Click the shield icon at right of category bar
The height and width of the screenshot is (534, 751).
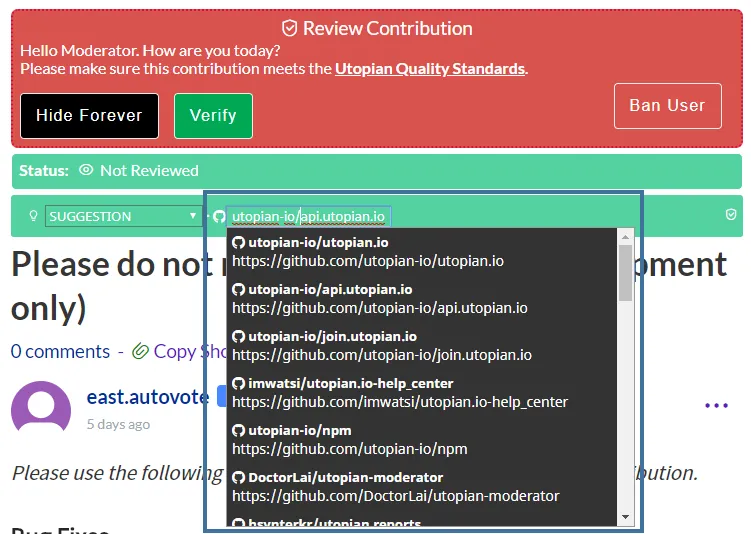coord(731,215)
